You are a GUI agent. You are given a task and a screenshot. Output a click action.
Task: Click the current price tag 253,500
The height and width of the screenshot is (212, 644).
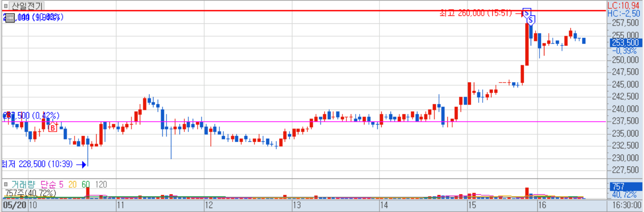pyautogui.click(x=625, y=42)
